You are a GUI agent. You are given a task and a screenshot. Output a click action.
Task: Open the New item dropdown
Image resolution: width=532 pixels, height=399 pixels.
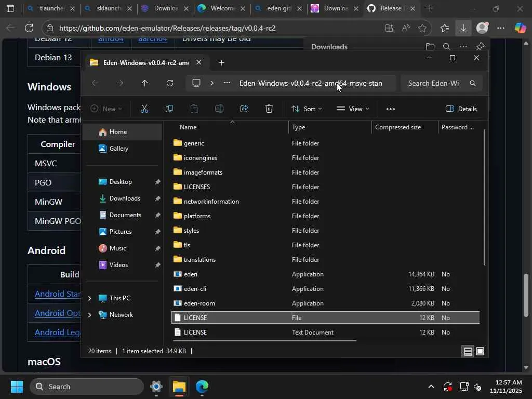click(106, 109)
